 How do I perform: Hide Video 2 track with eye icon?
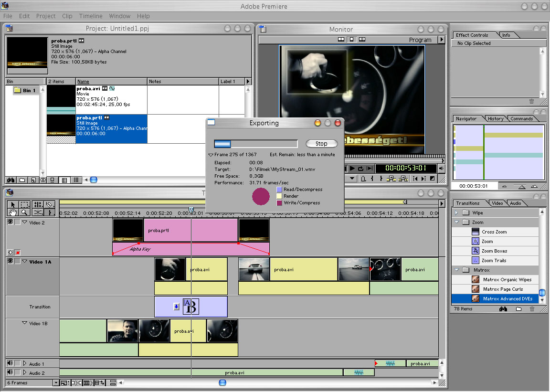click(10, 222)
